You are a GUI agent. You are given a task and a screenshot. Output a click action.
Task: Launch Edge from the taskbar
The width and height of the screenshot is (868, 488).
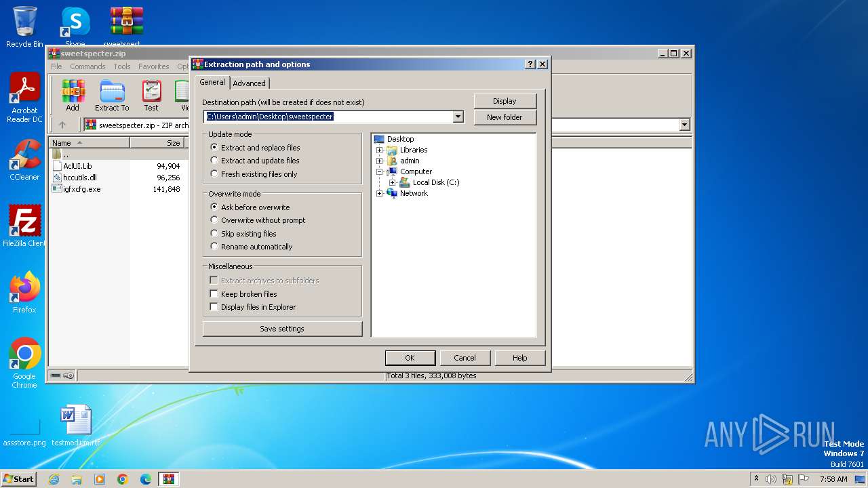(146, 479)
